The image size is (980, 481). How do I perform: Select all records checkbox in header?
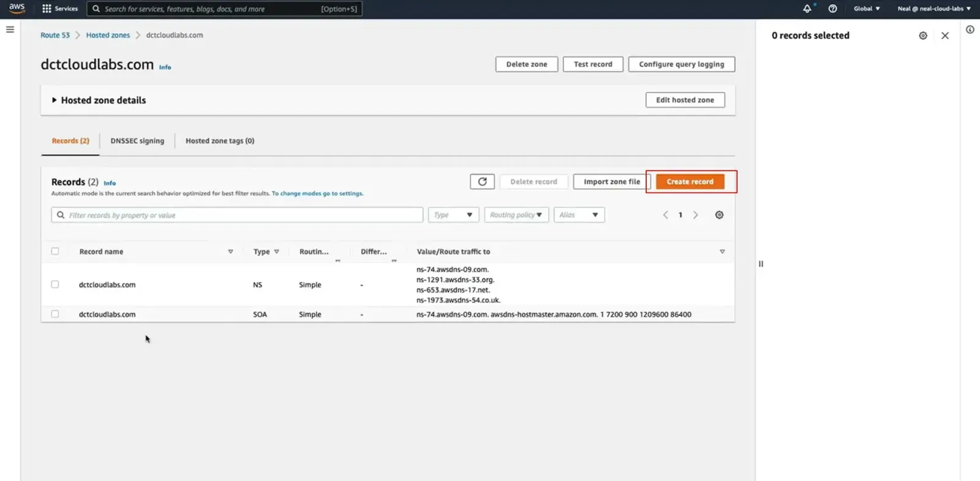55,251
